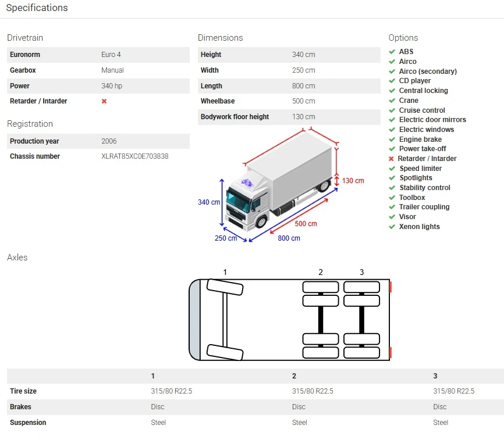
Task: Click the checkmark next to Stability control
Action: pos(392,188)
